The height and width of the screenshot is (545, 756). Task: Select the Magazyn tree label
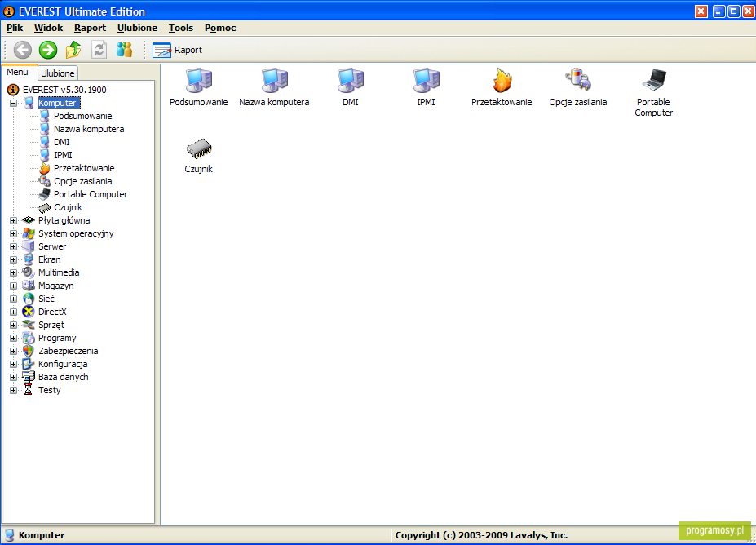click(56, 286)
